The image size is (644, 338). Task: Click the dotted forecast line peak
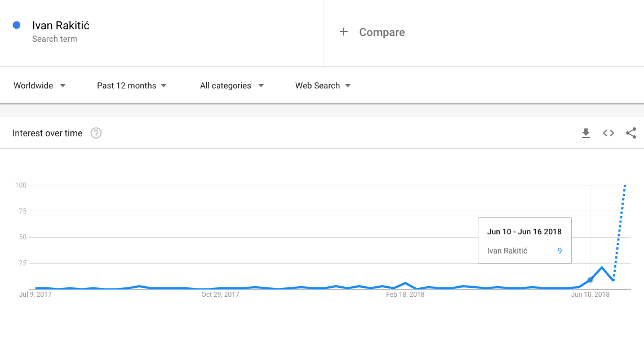(625, 187)
